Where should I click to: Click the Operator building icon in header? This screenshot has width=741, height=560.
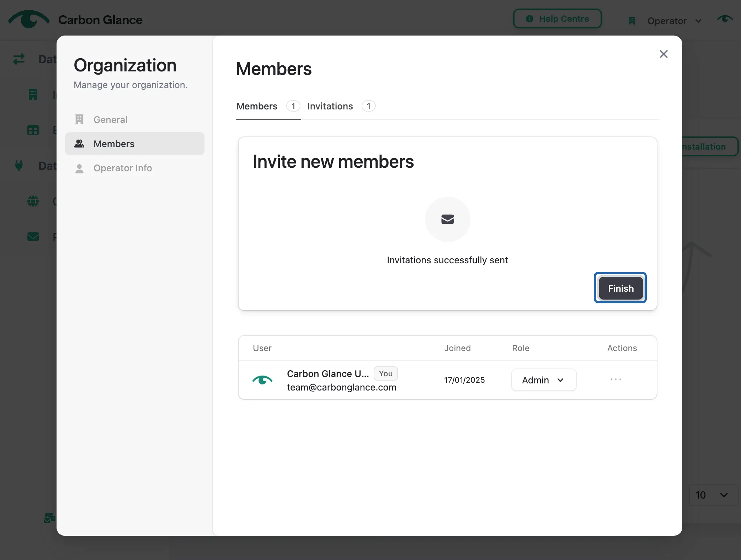tap(632, 21)
